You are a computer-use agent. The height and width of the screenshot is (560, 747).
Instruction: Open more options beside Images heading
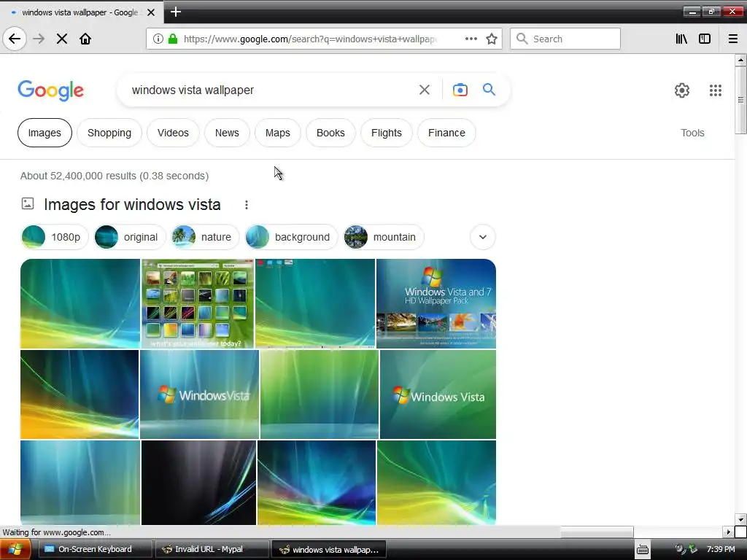[x=247, y=205]
